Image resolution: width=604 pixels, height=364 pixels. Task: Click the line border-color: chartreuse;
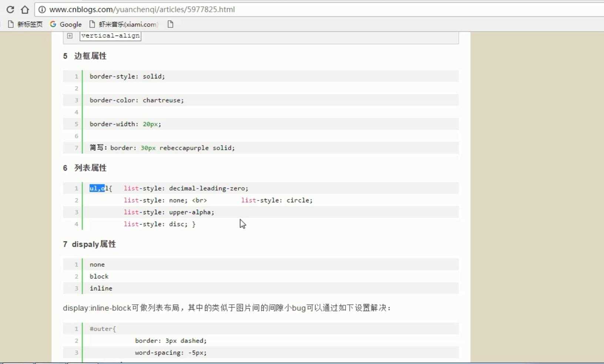coord(136,100)
